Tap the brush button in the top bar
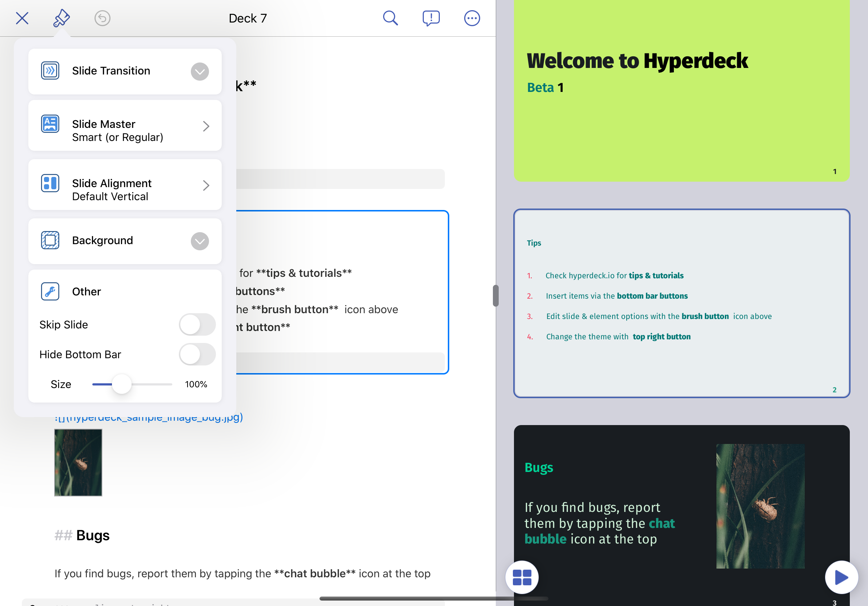This screenshot has height=606, width=868. coord(62,18)
